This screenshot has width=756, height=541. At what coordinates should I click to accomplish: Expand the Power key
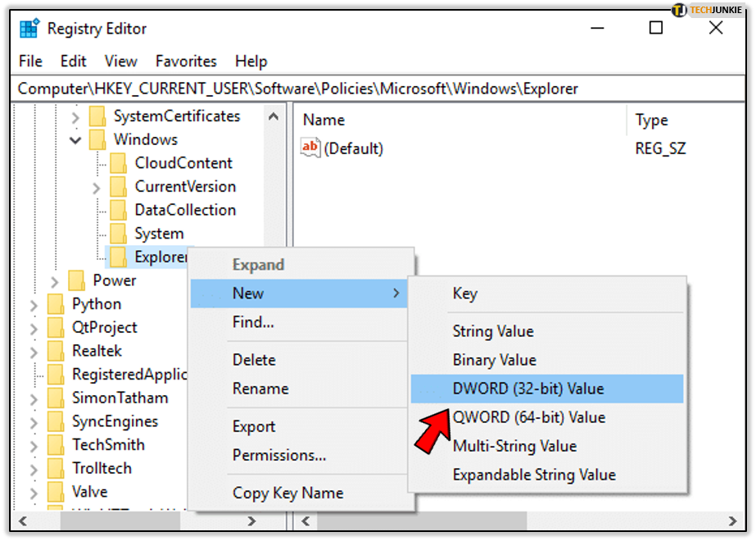(55, 281)
